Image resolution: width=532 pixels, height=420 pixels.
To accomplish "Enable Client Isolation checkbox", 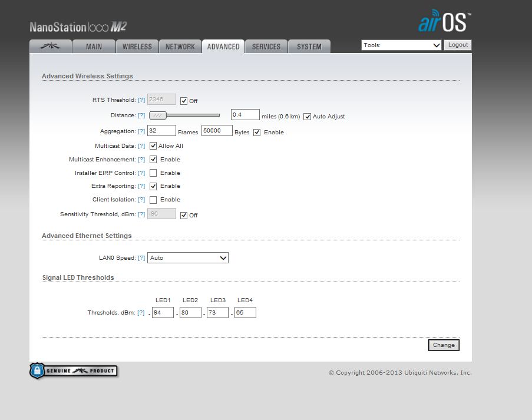I will [153, 200].
